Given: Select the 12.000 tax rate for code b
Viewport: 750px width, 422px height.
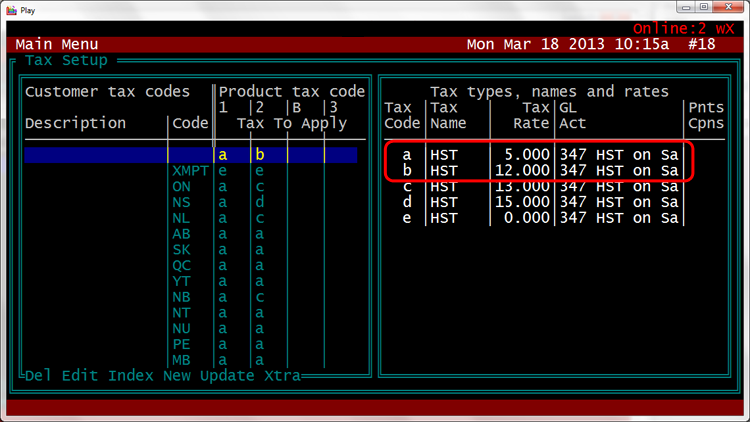Looking at the screenshot, I should pos(519,171).
